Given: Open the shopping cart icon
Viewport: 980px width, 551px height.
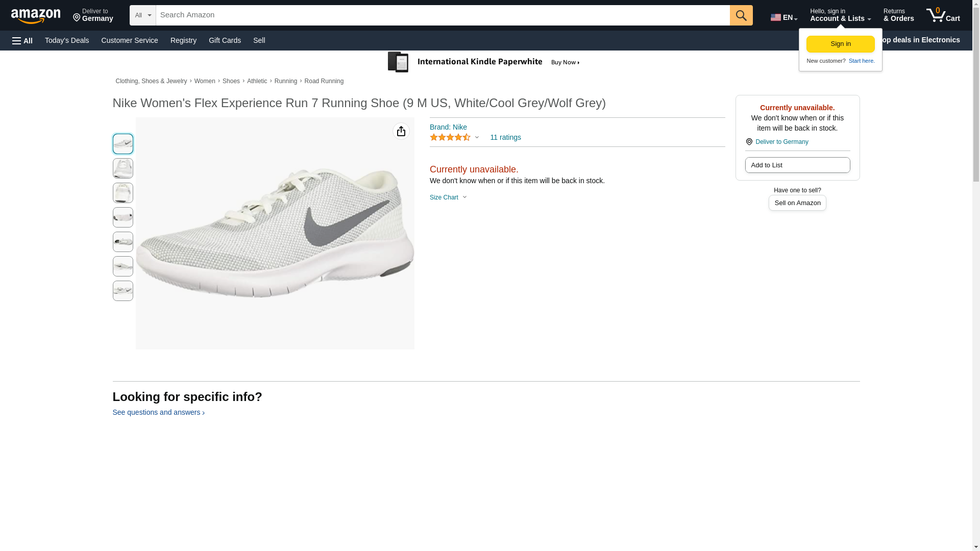Looking at the screenshot, I should [x=943, y=15].
